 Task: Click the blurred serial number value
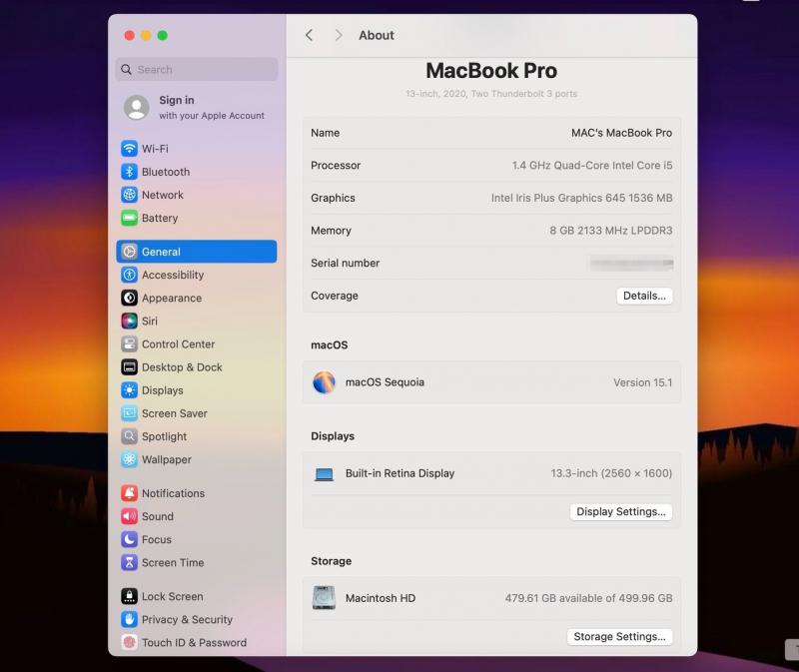(632, 263)
